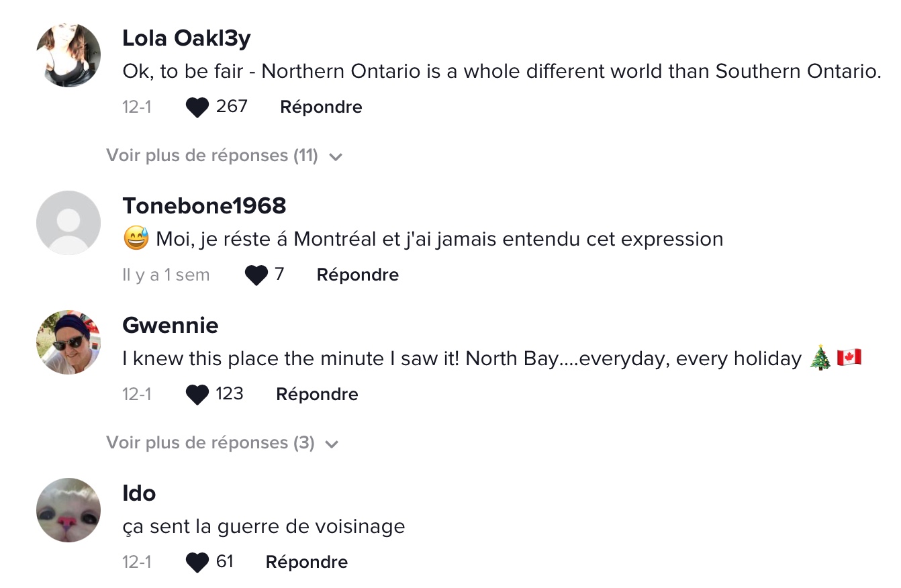Image resolution: width=901 pixels, height=588 pixels.
Task: Open the Ido username link
Action: click(x=139, y=493)
